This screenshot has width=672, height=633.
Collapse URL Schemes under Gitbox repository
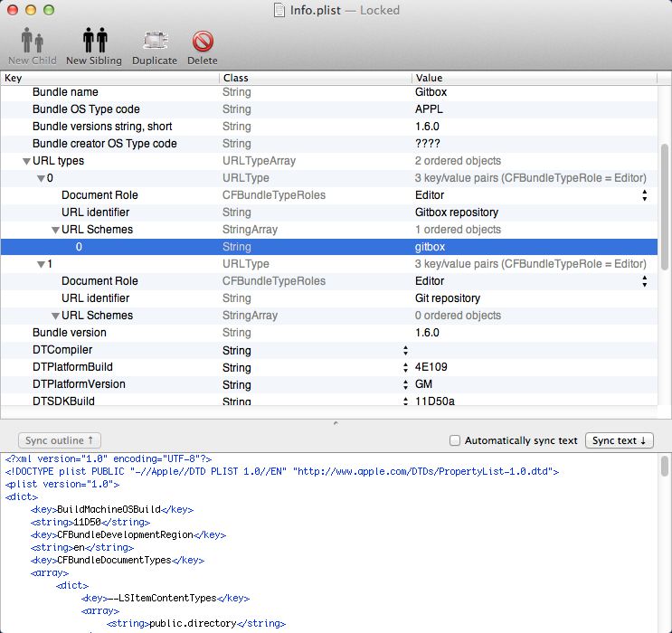point(55,230)
